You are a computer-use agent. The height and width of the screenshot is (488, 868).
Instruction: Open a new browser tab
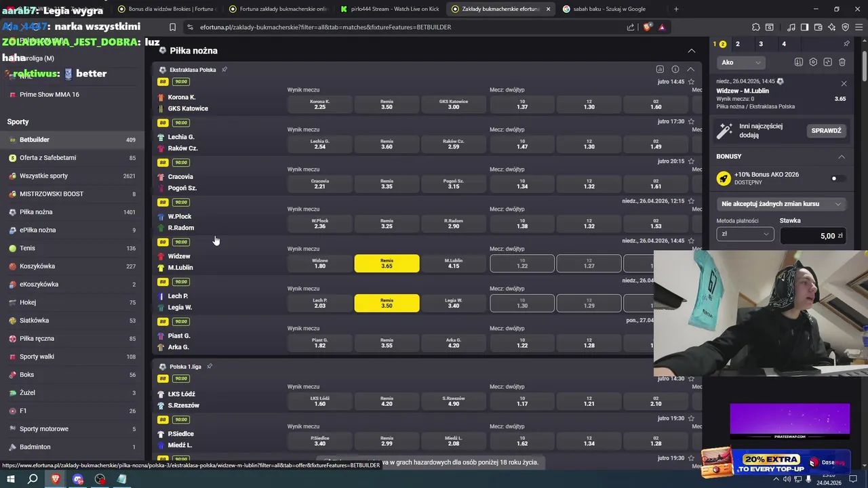tap(676, 9)
